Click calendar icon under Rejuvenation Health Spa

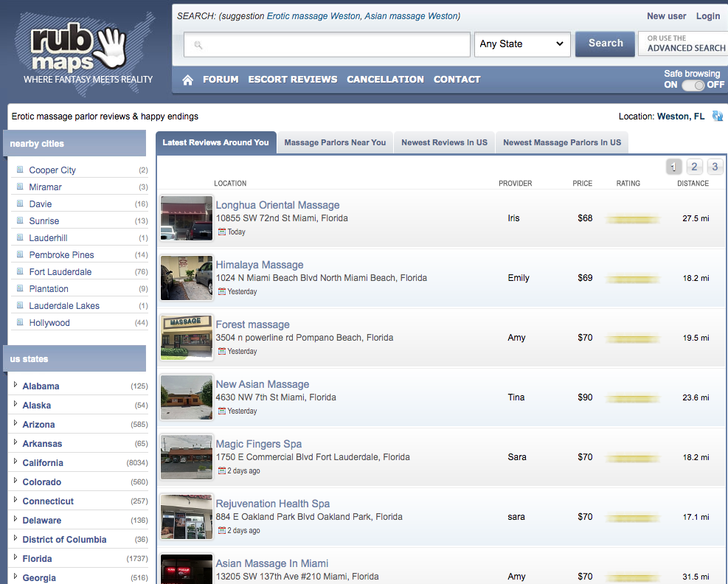pyautogui.click(x=222, y=531)
